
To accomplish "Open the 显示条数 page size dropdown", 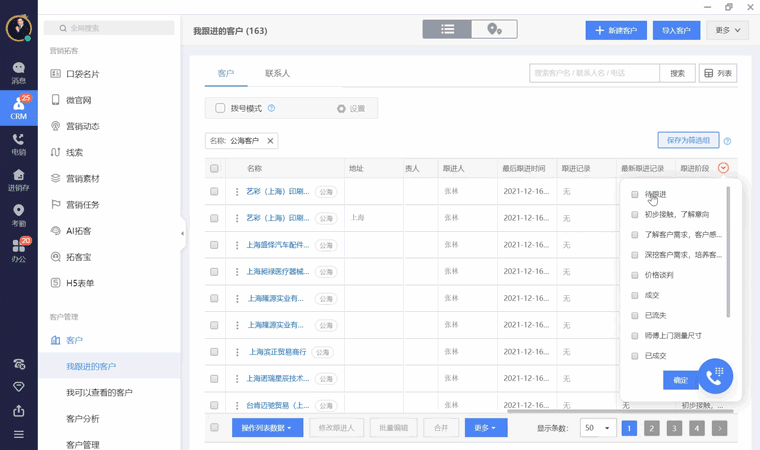I will tap(597, 428).
